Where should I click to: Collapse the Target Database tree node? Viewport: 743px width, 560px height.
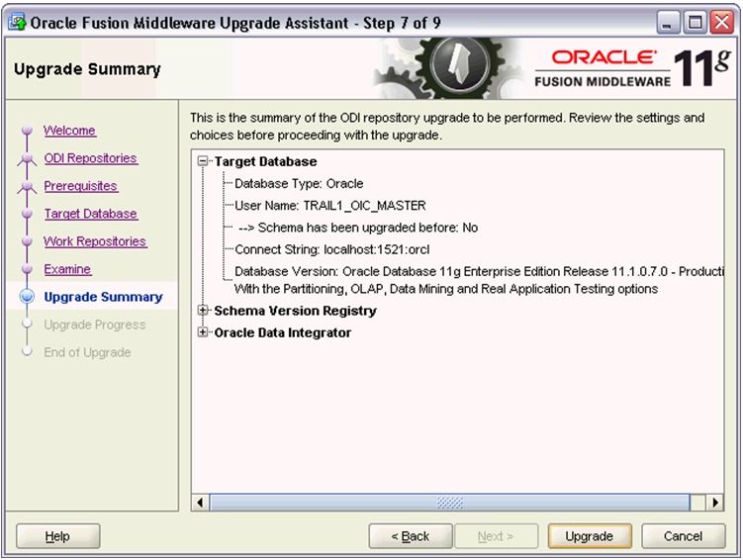(203, 161)
